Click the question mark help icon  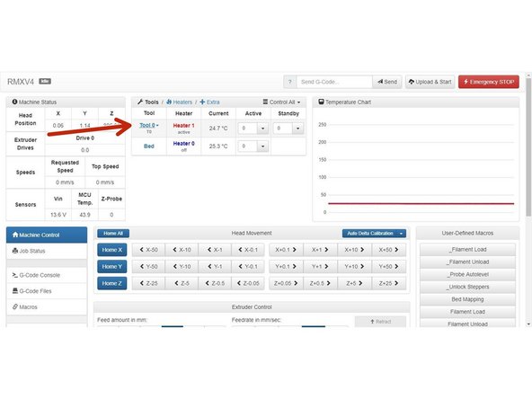coord(289,82)
